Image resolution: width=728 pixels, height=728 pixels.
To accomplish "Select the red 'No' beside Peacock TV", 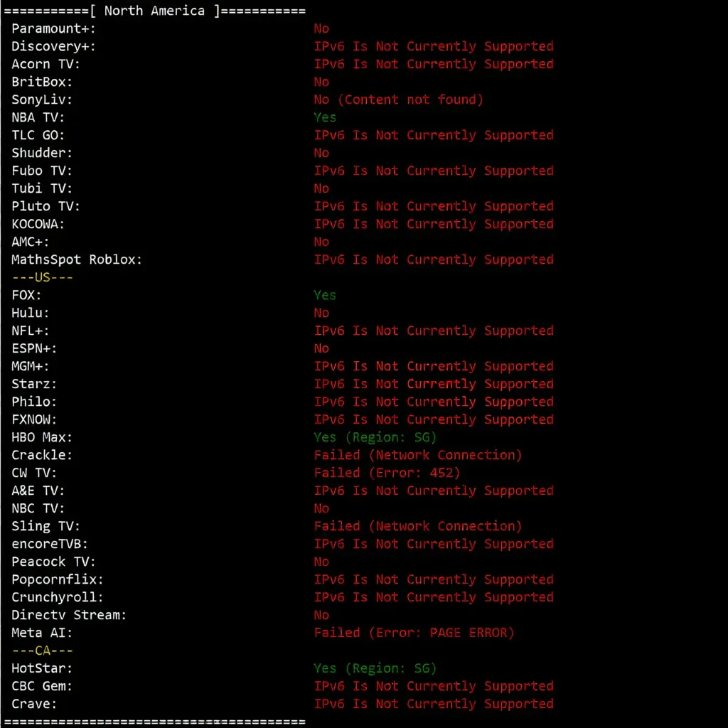I will pos(321,562).
